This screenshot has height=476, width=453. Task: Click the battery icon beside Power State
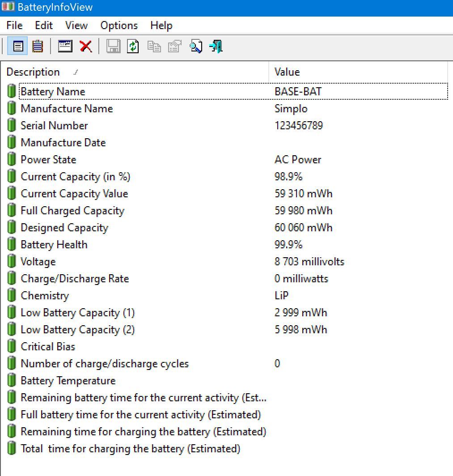pyautogui.click(x=12, y=159)
